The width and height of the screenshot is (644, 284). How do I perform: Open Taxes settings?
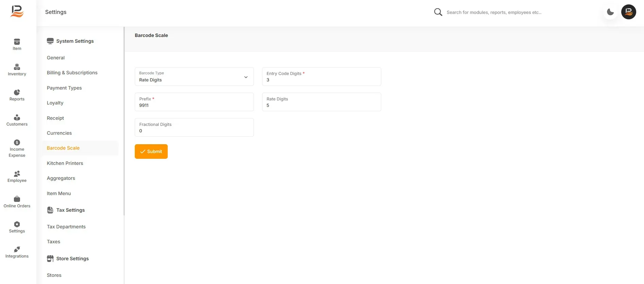click(x=53, y=242)
